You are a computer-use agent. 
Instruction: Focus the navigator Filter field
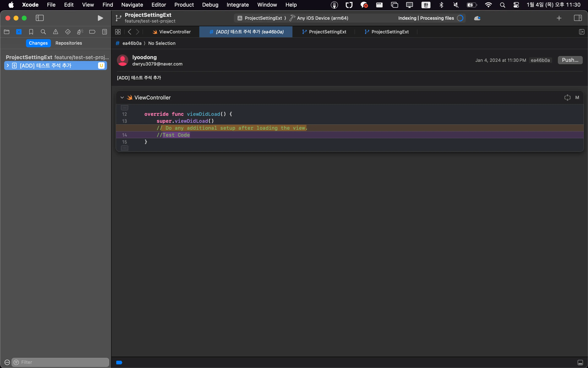[60, 362]
